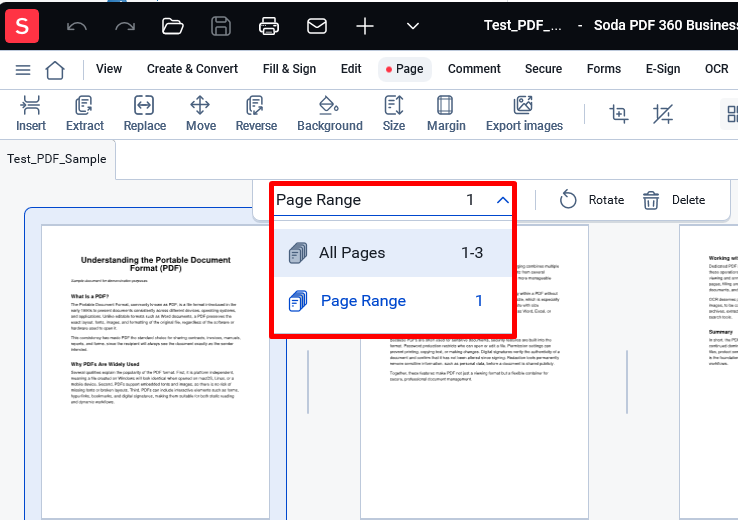Open the Secure tab

(x=543, y=69)
